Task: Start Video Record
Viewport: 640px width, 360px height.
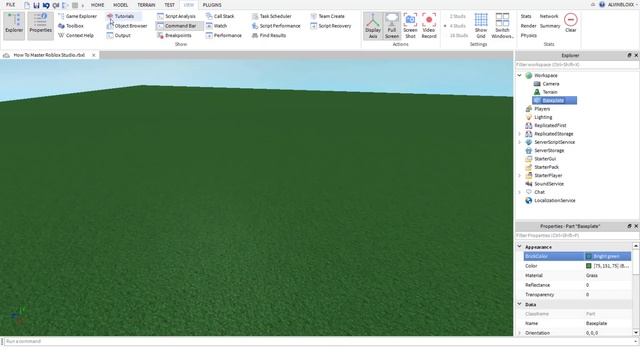Action: point(429,26)
